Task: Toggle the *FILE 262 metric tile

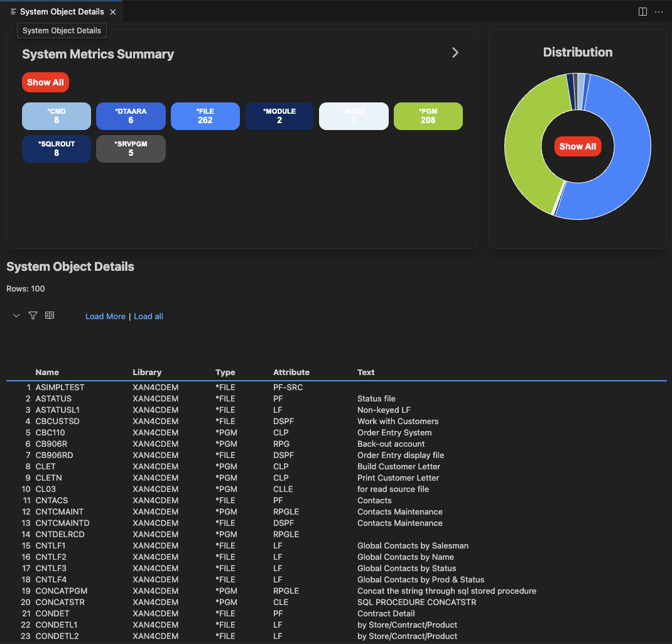Action: coord(205,116)
